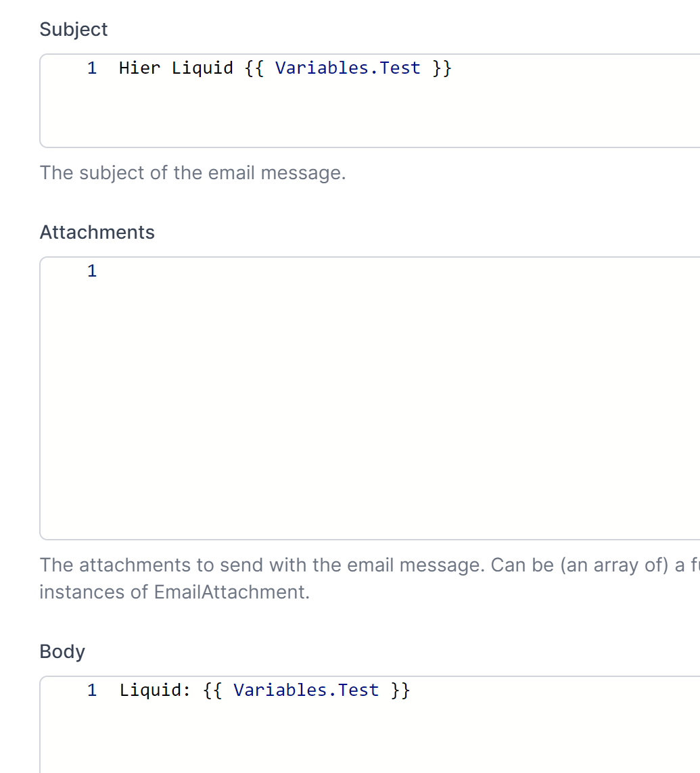The height and width of the screenshot is (773, 700).
Task: Click empty area inside the Subject editor
Action: tap(370, 114)
